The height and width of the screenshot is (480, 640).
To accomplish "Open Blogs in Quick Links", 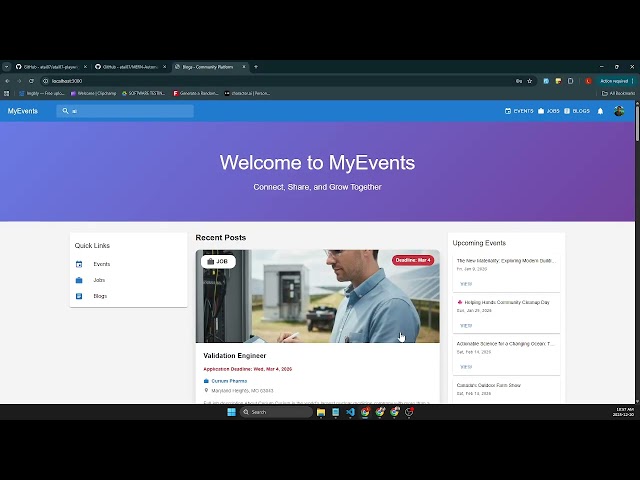I will (128, 296).
